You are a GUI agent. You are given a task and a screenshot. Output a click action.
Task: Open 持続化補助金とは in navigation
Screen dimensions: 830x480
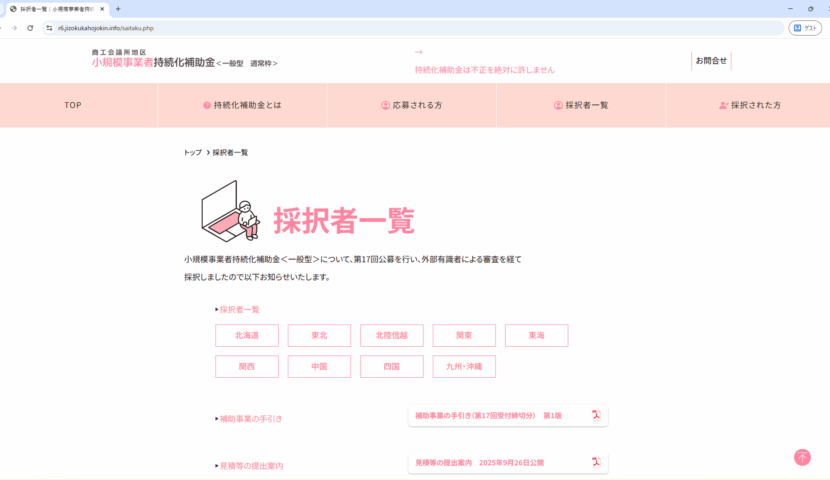click(x=242, y=105)
